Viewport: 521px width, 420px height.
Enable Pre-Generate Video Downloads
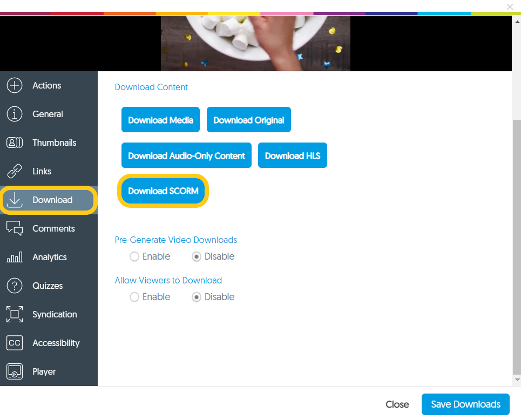[x=134, y=256]
